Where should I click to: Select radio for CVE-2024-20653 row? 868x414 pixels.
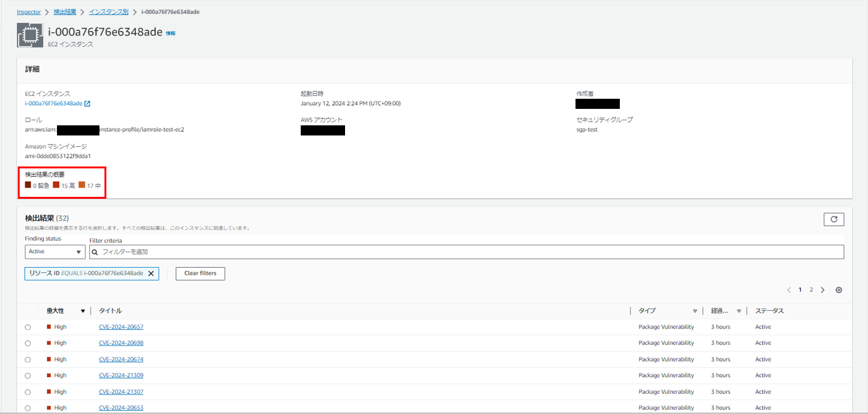28,408
